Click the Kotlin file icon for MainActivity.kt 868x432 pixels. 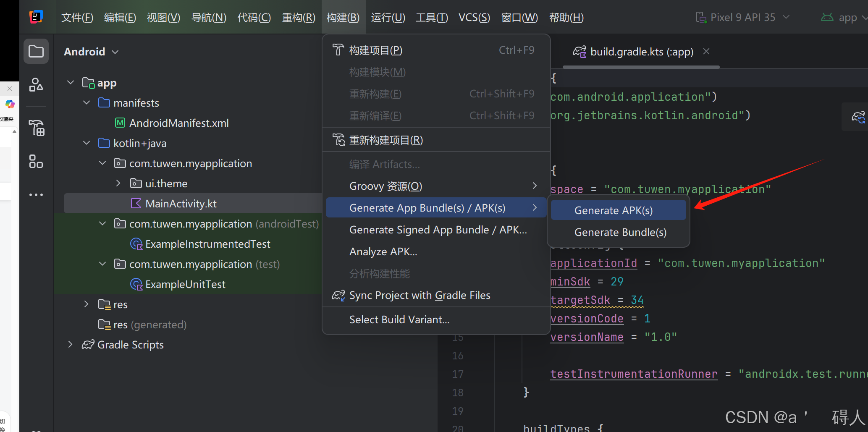(x=136, y=204)
